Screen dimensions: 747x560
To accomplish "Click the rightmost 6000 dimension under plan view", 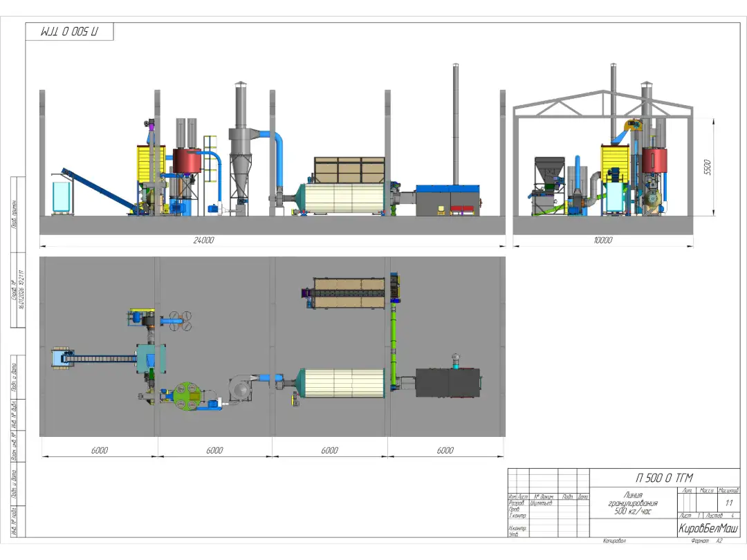I will tap(445, 450).
